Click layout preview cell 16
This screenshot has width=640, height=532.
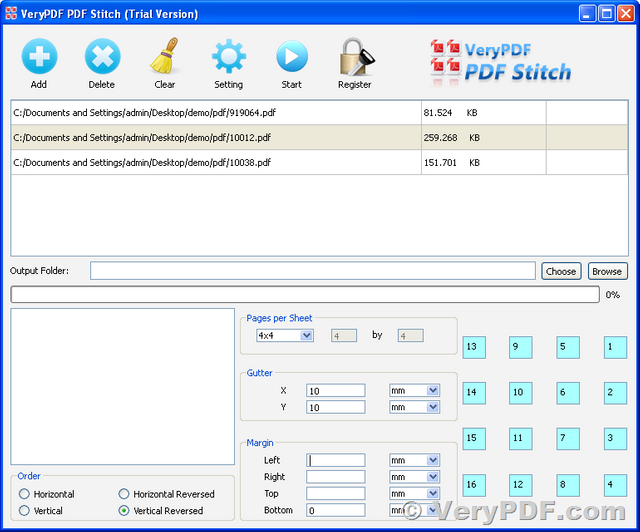pyautogui.click(x=474, y=485)
